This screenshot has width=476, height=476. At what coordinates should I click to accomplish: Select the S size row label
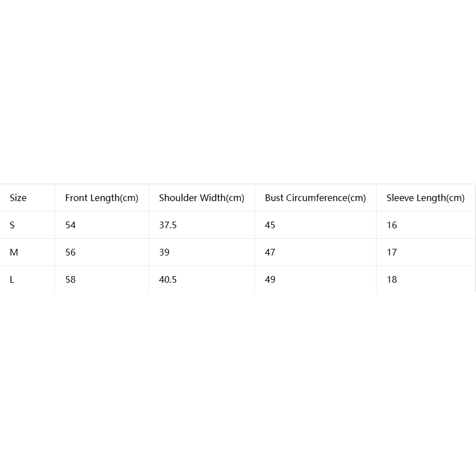[12, 225]
